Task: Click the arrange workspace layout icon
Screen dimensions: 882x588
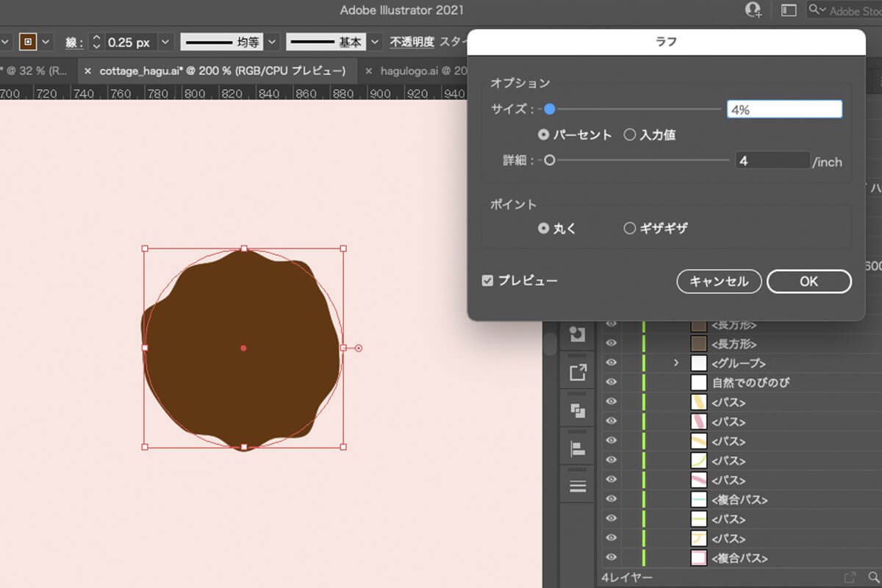Action: point(789,10)
